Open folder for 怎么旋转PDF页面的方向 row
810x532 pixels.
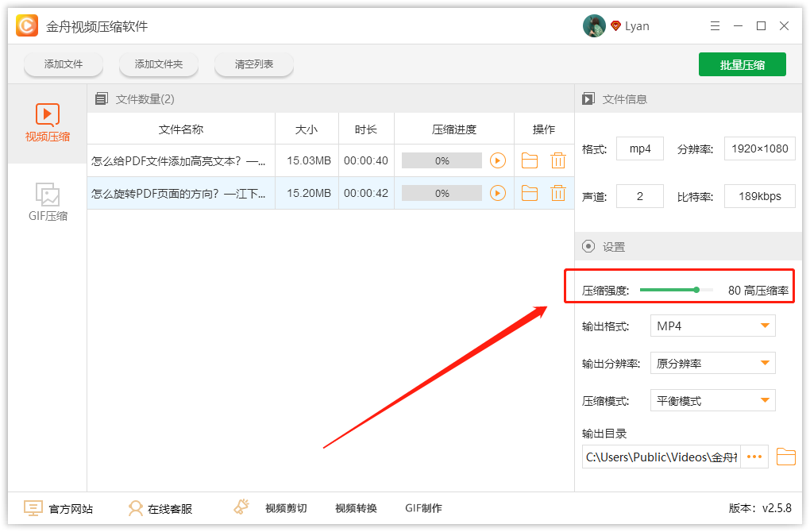tap(530, 193)
